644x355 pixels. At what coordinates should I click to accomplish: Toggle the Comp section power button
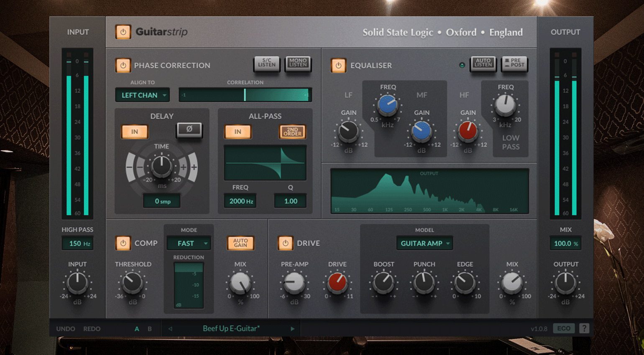123,243
